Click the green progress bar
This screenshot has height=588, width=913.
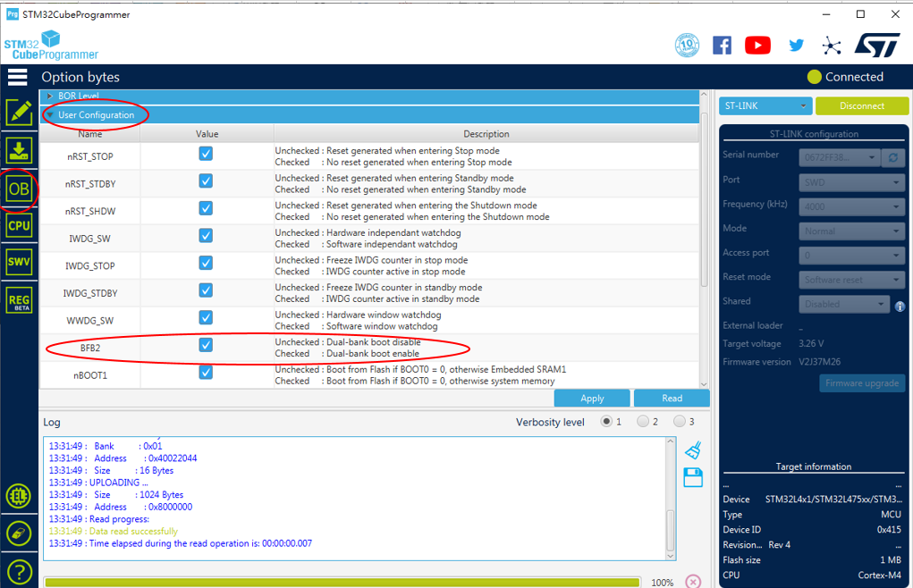pyautogui.click(x=342, y=582)
